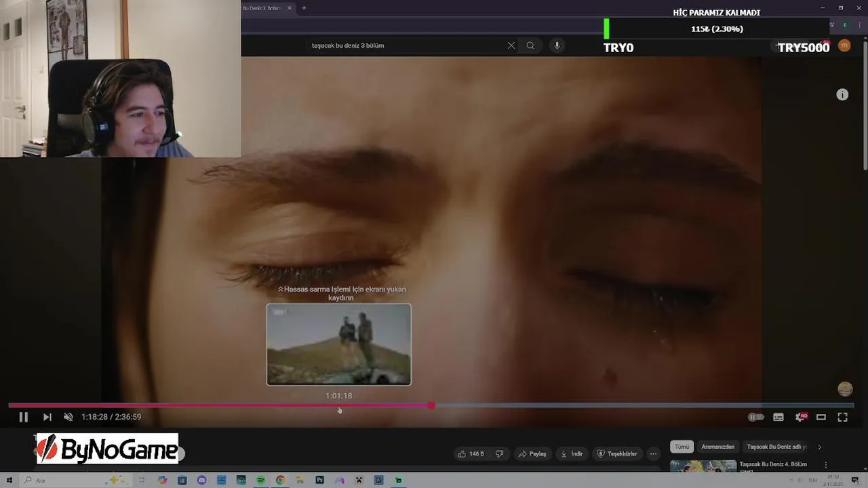Click the Windows taskbar search box

coord(75,481)
